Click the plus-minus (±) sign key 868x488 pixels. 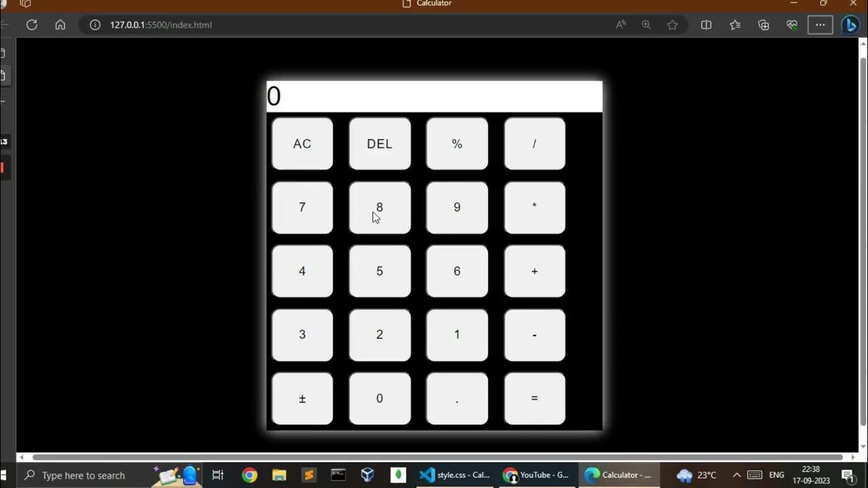coord(302,399)
